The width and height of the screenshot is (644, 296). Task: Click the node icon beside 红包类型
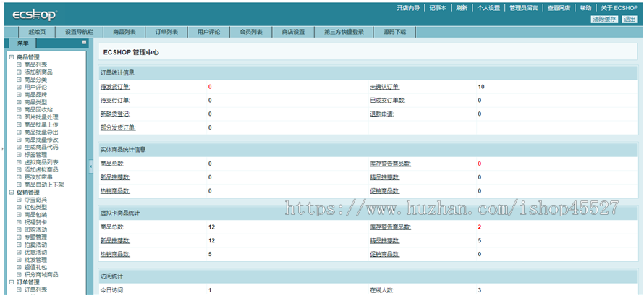point(19,207)
